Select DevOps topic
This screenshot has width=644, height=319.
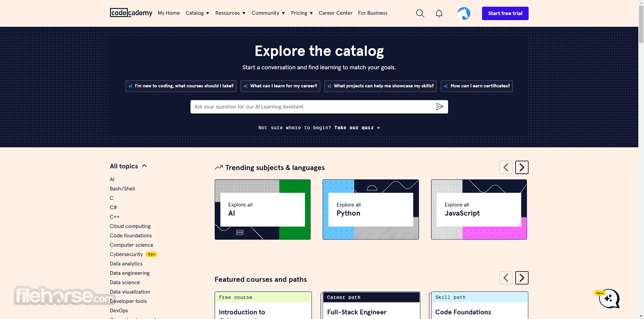(119, 310)
